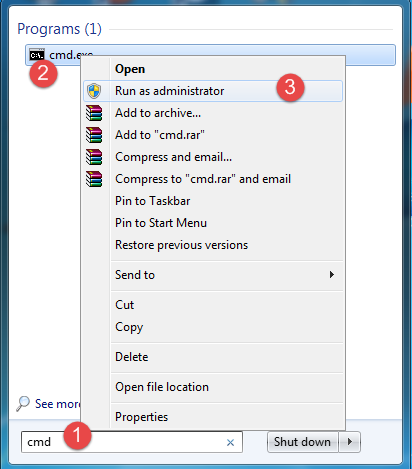Image resolution: width=412 pixels, height=469 pixels.
Task: Select the cmd.exe search result
Action: [x=210, y=55]
